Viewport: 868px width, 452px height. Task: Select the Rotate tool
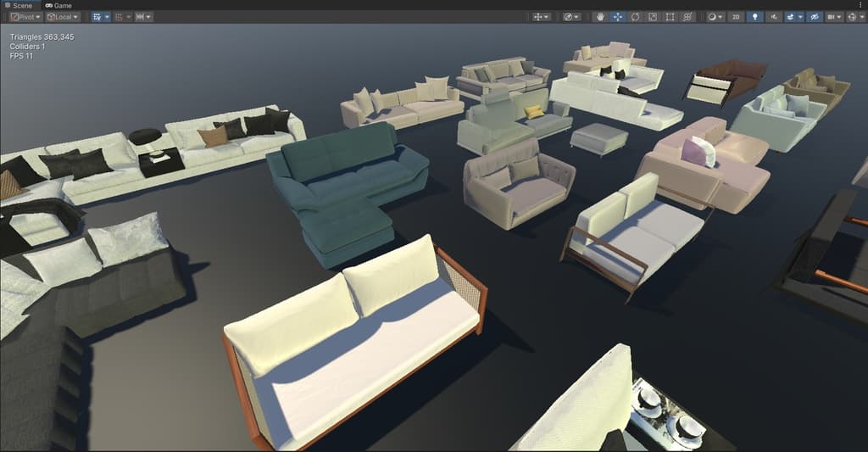click(x=635, y=17)
